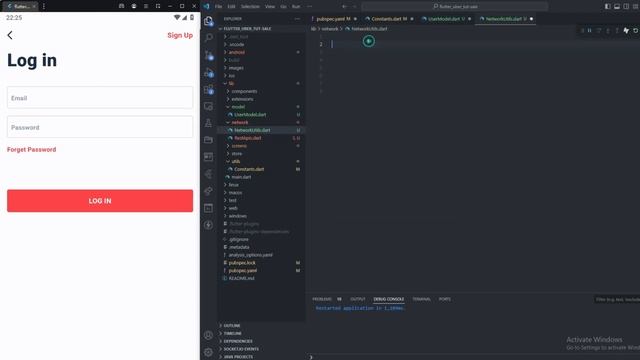Click the debug console filter box

[x=617, y=299]
